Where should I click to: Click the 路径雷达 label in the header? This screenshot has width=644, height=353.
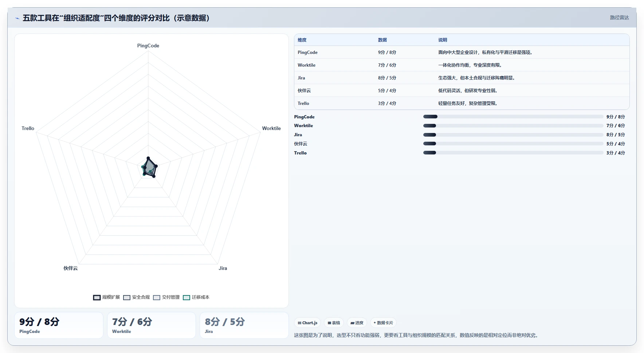click(619, 17)
